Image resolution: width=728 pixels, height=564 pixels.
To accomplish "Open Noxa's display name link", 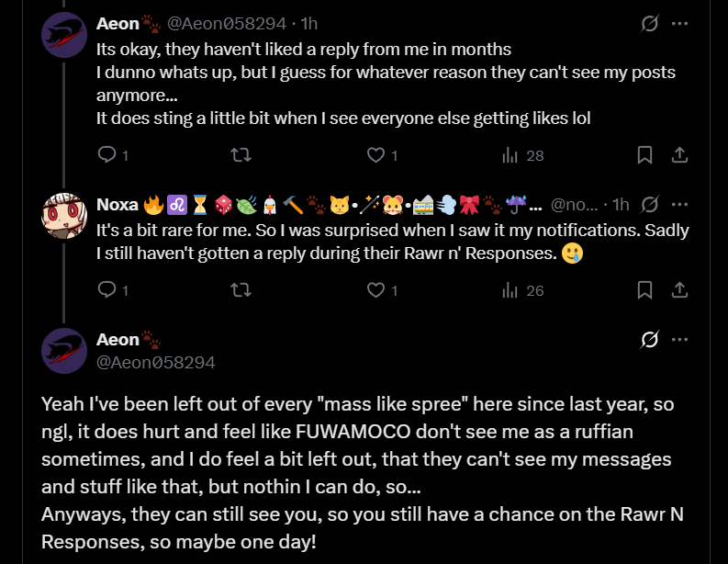I will pos(118,204).
